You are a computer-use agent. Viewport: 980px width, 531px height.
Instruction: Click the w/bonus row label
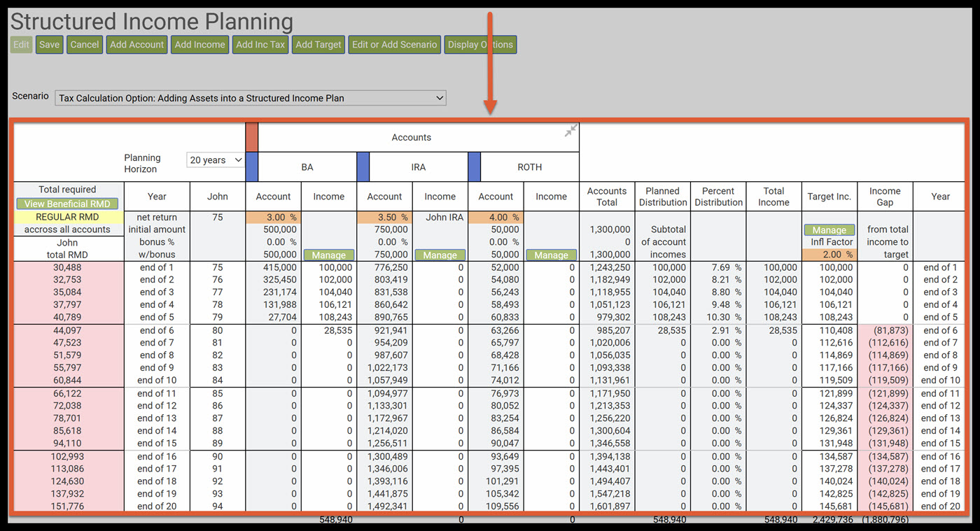point(157,255)
